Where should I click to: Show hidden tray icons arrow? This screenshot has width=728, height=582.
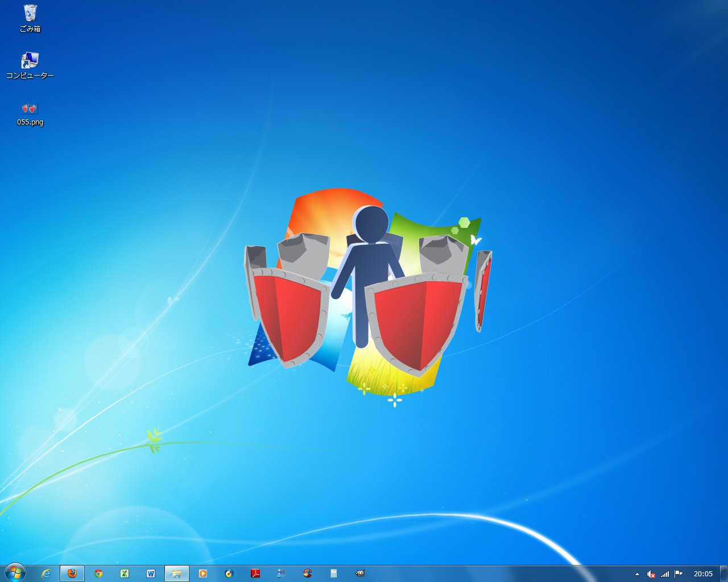(637, 574)
